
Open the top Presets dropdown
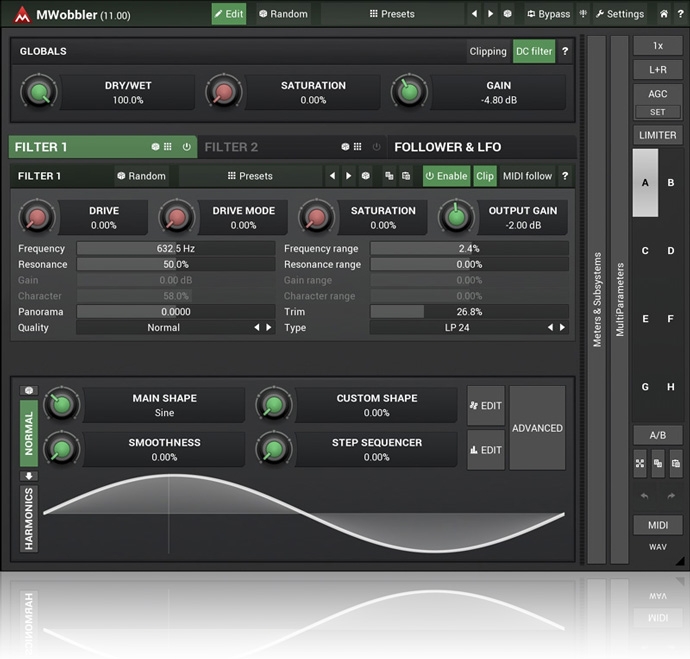point(392,14)
